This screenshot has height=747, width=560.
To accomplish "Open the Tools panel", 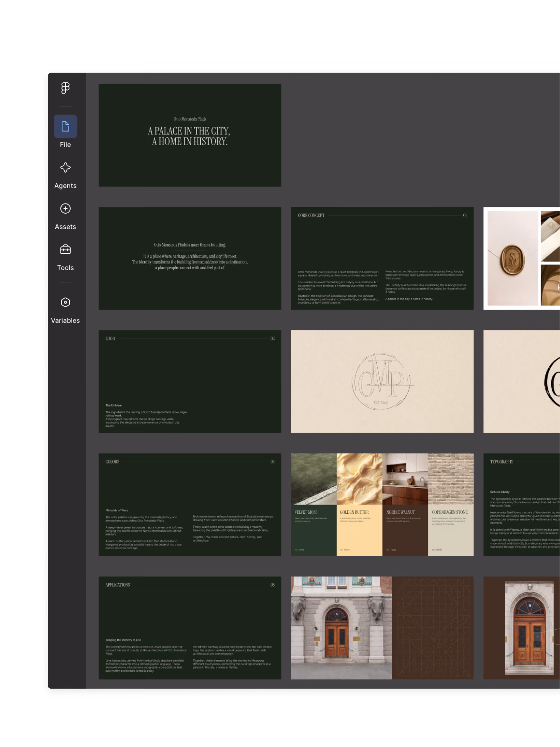I will (65, 257).
